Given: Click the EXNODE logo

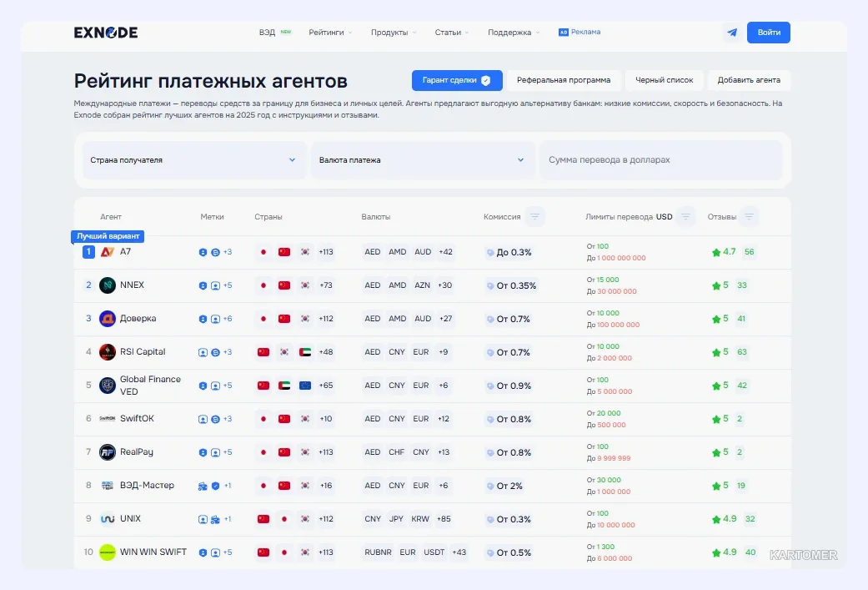Looking at the screenshot, I should (x=106, y=33).
